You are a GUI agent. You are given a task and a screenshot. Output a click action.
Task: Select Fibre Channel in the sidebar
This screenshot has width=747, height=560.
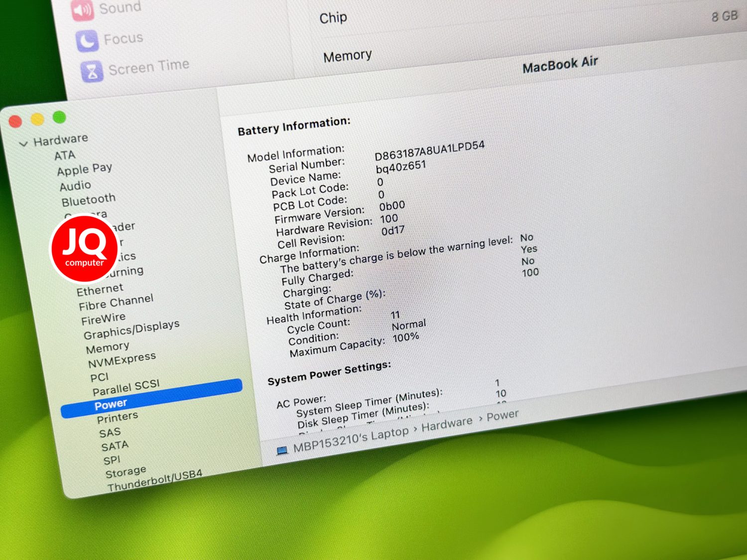(116, 302)
